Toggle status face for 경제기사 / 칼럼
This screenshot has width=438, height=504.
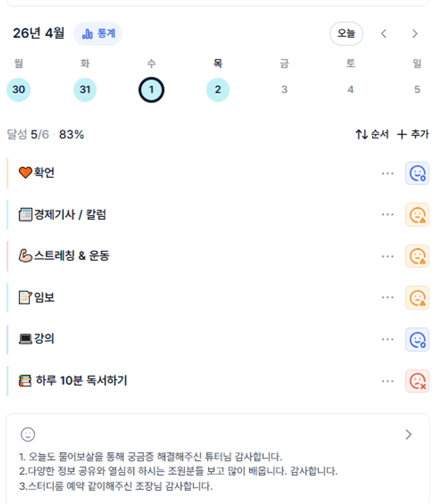click(417, 214)
